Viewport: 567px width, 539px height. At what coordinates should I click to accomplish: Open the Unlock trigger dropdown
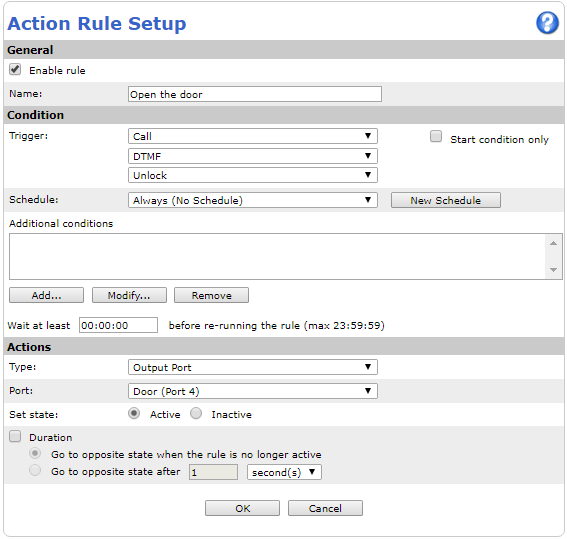[253, 175]
